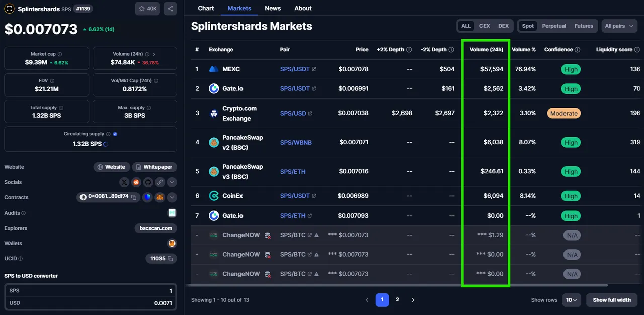Click the Liquidity score info icon
Viewport: 644px width, 315px height.
(x=637, y=50)
